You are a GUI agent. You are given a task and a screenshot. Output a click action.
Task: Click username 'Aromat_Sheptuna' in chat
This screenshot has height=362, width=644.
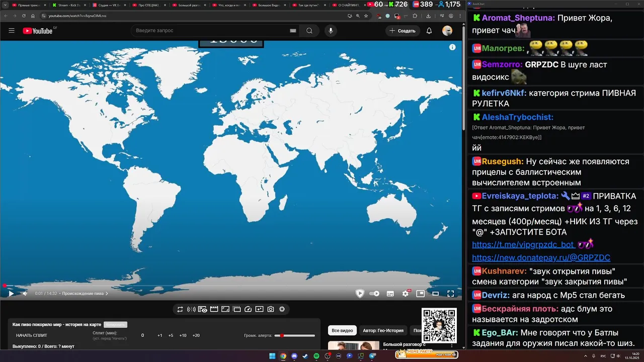518,18
